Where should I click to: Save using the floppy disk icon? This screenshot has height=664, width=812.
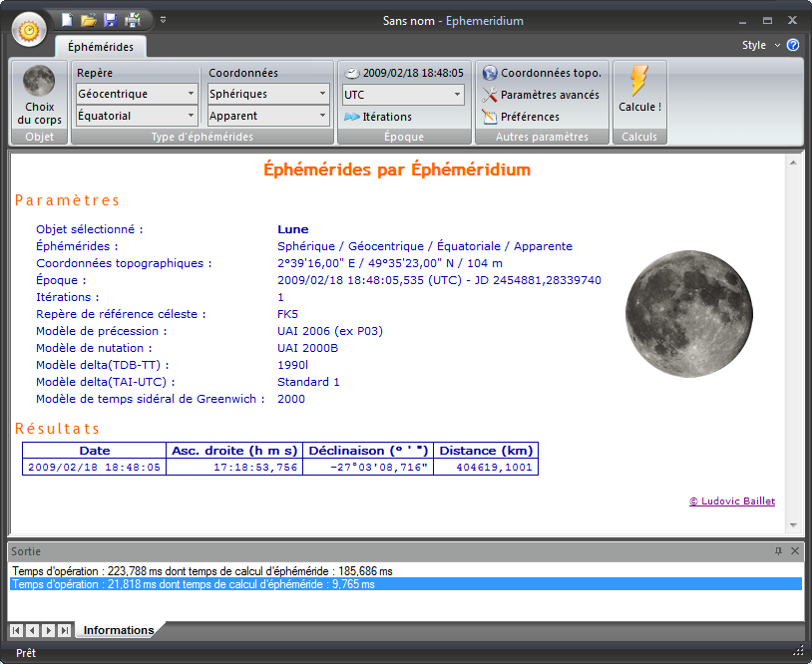coord(110,20)
